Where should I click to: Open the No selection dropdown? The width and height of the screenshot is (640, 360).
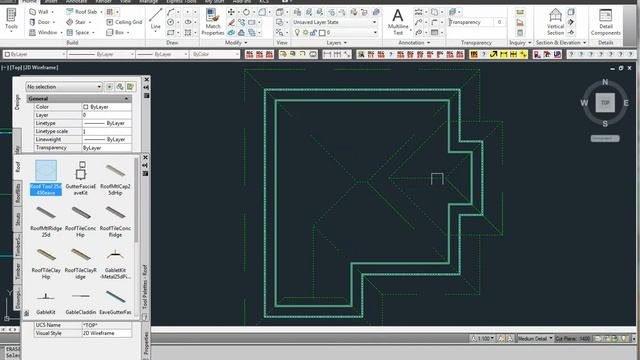(64, 87)
